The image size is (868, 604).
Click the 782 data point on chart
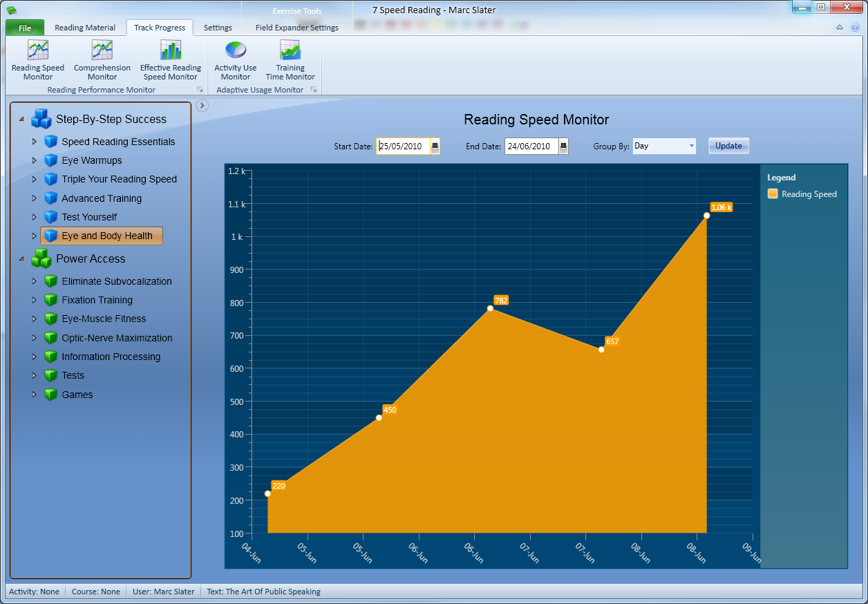point(490,308)
